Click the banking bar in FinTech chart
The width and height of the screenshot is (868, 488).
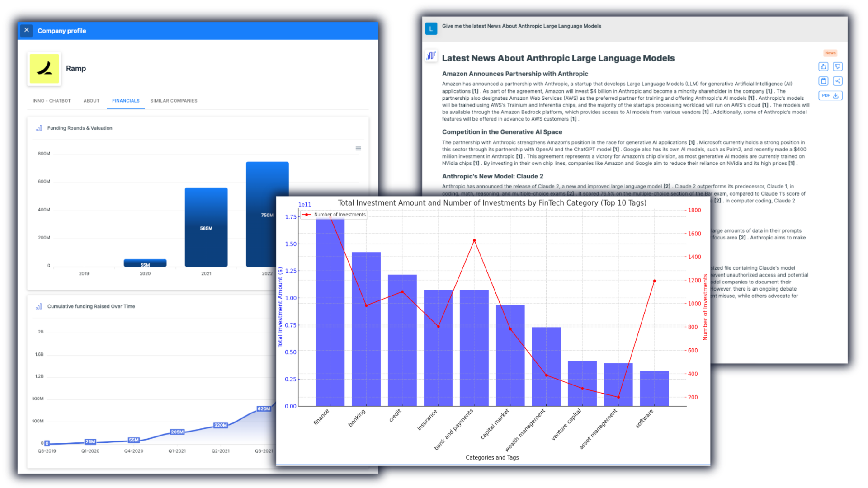point(366,329)
